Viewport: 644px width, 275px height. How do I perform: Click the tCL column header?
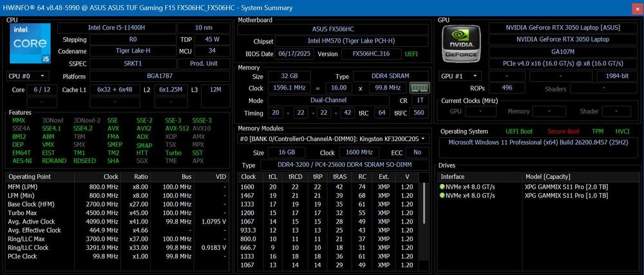coord(272,176)
